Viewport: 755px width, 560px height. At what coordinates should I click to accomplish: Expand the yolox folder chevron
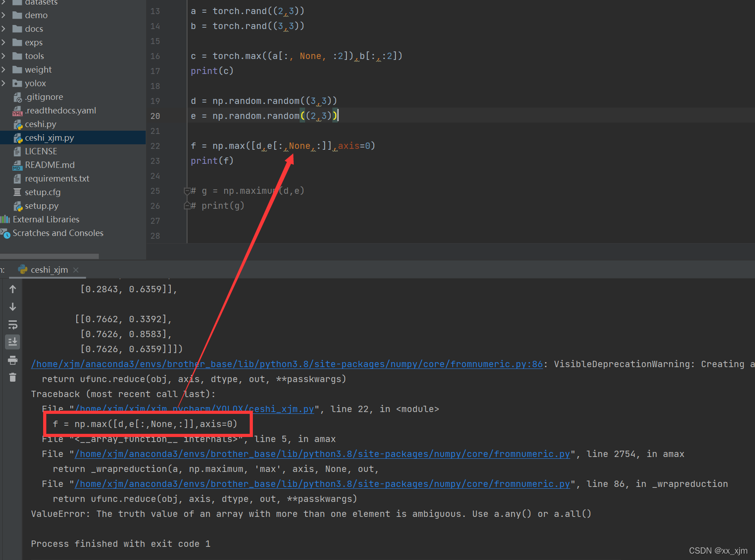[4, 84]
